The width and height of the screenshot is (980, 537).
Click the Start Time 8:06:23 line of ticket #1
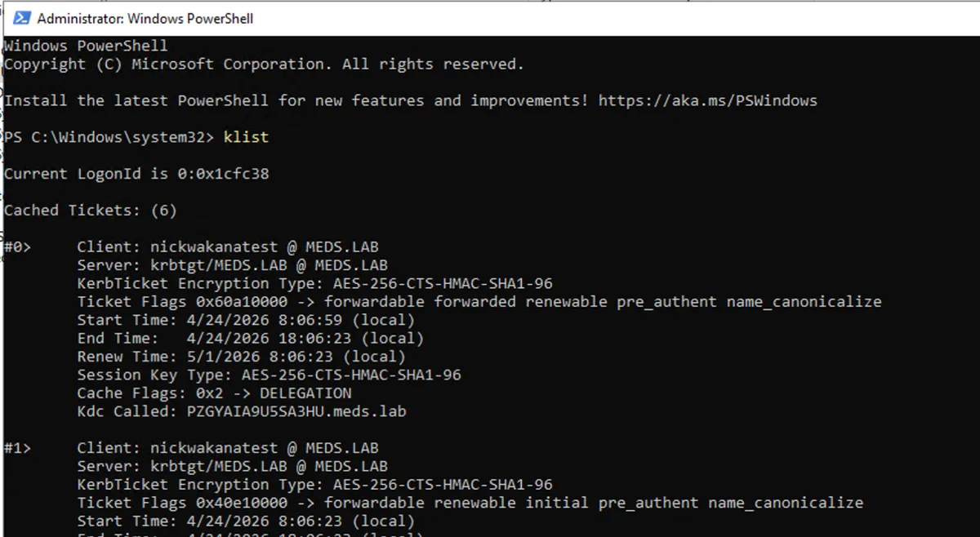[246, 520]
